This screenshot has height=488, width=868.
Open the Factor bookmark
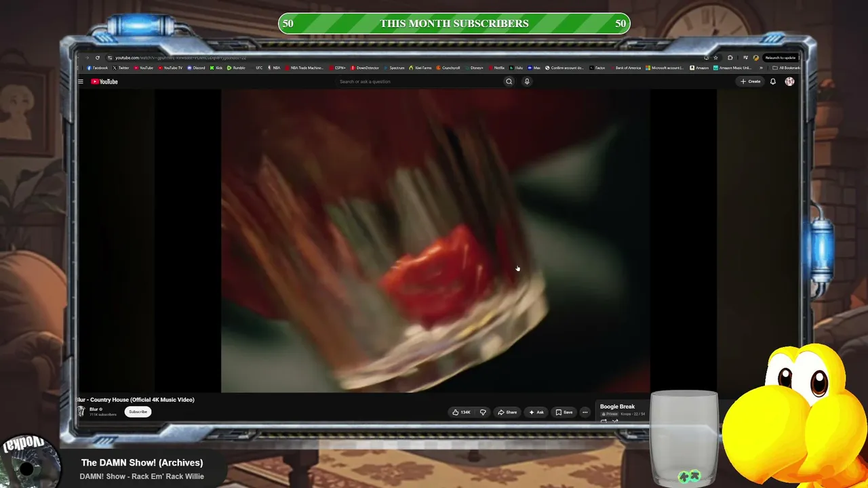tap(597, 68)
